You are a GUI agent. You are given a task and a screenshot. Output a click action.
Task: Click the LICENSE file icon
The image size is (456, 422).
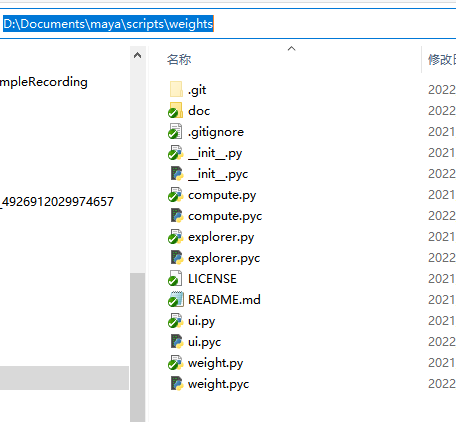pos(175,278)
